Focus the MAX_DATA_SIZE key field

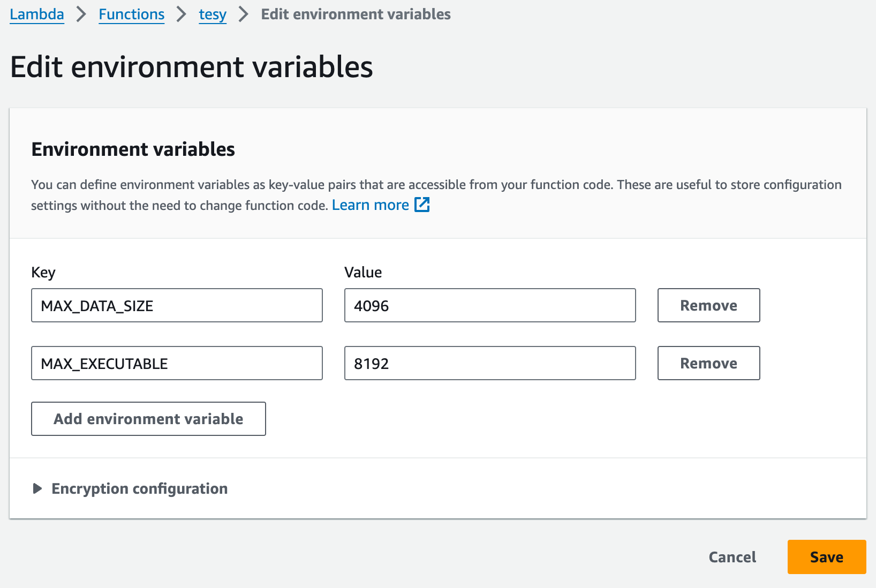(177, 305)
